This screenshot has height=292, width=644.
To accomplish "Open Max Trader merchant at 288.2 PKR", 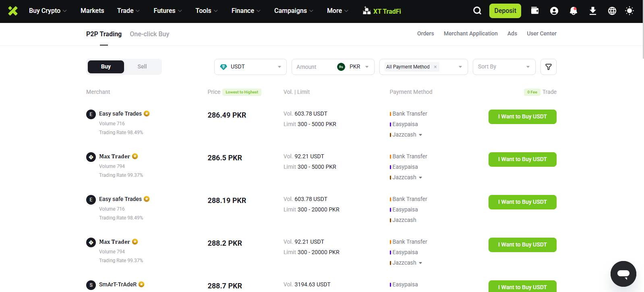I will click(x=115, y=242).
